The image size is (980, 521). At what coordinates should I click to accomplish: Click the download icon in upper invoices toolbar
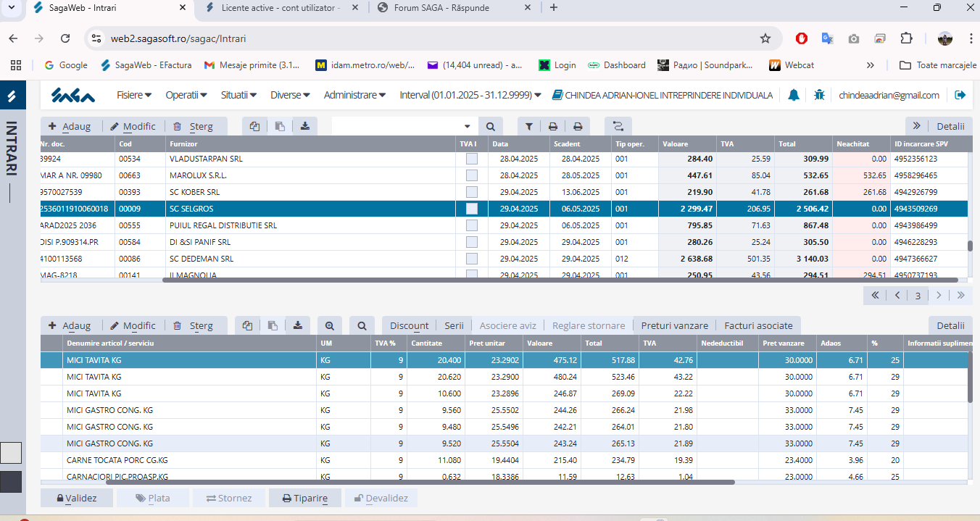click(304, 126)
